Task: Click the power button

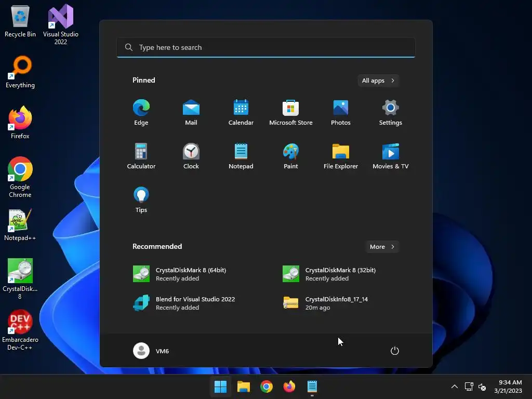Action: coord(395,351)
